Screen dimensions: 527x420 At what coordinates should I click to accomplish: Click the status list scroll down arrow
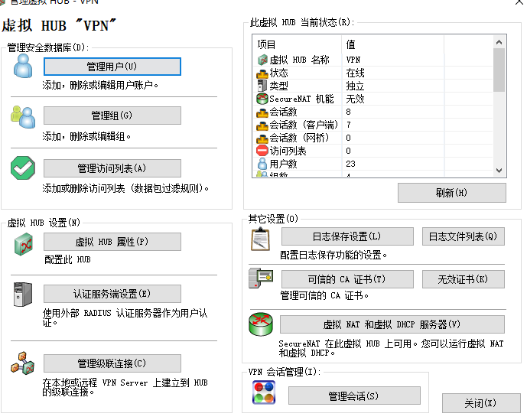coord(499,171)
